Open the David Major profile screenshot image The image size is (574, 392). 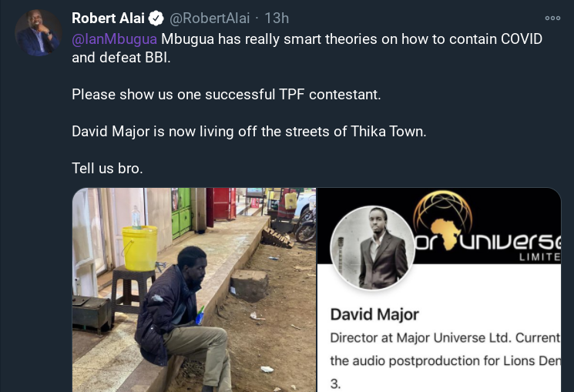coord(439,290)
